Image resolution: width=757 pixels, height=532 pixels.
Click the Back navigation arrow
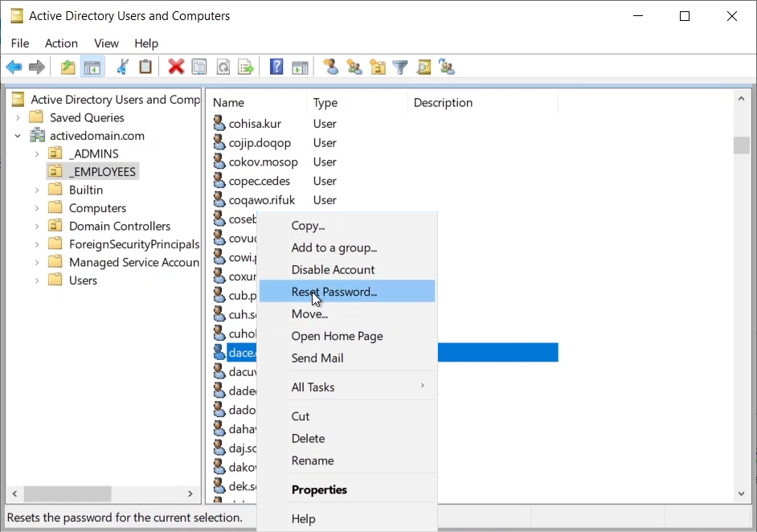coord(14,67)
